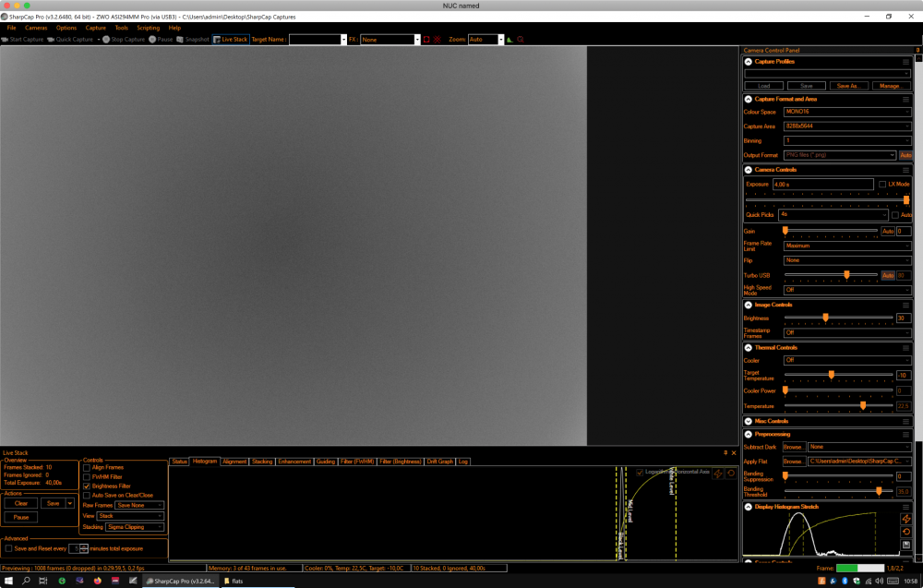
Task: Toggle the Turbo USB Auto button
Action: click(x=888, y=275)
